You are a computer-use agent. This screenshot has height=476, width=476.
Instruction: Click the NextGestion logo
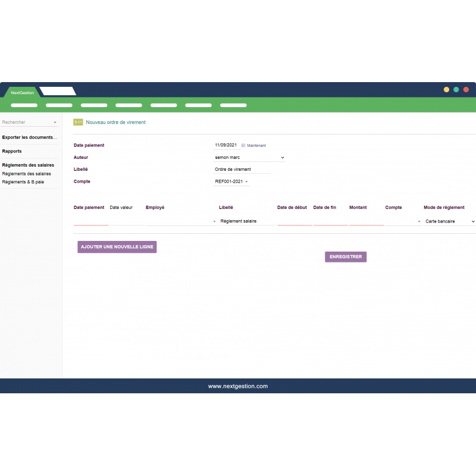21,93
